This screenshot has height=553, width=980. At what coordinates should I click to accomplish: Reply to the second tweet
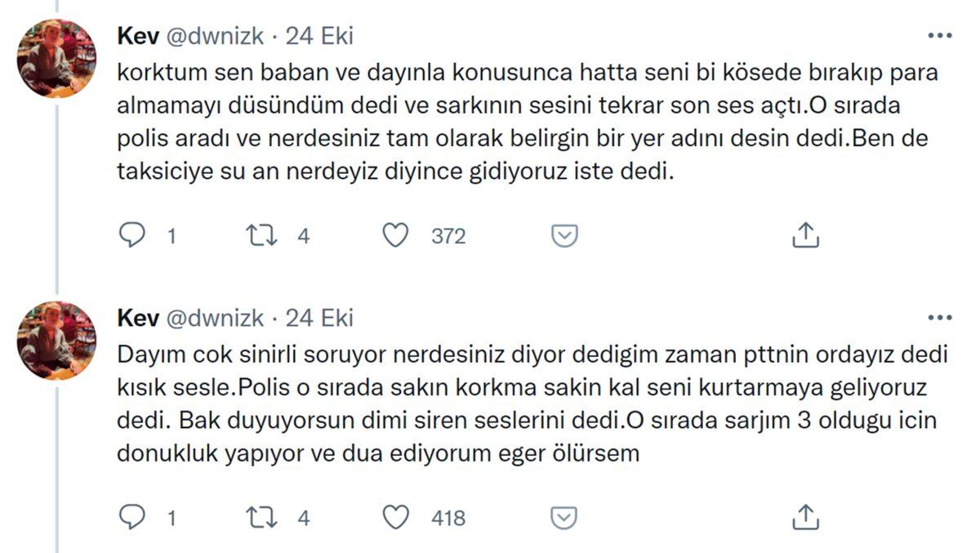pos(133,516)
